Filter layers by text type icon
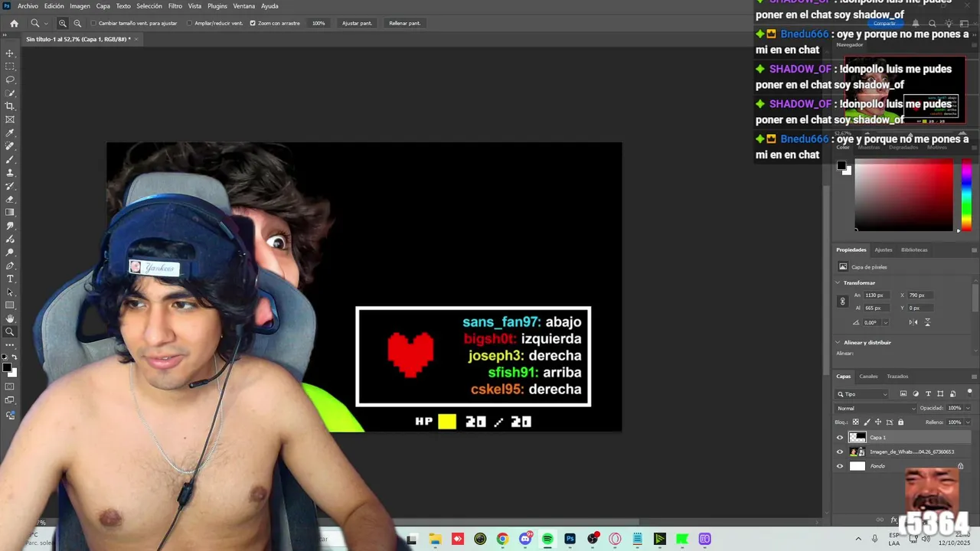This screenshot has height=551, width=980. [x=929, y=394]
